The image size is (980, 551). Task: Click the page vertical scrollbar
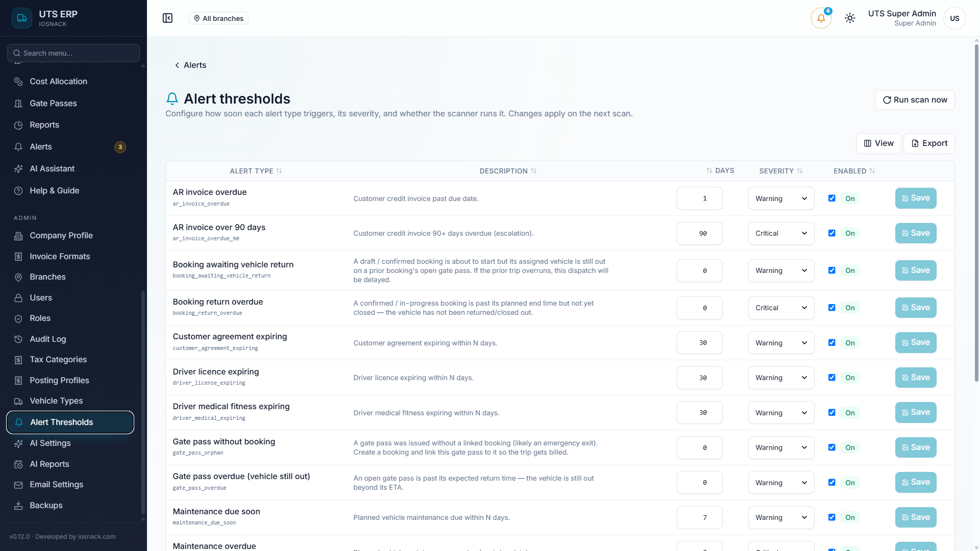tap(976, 212)
